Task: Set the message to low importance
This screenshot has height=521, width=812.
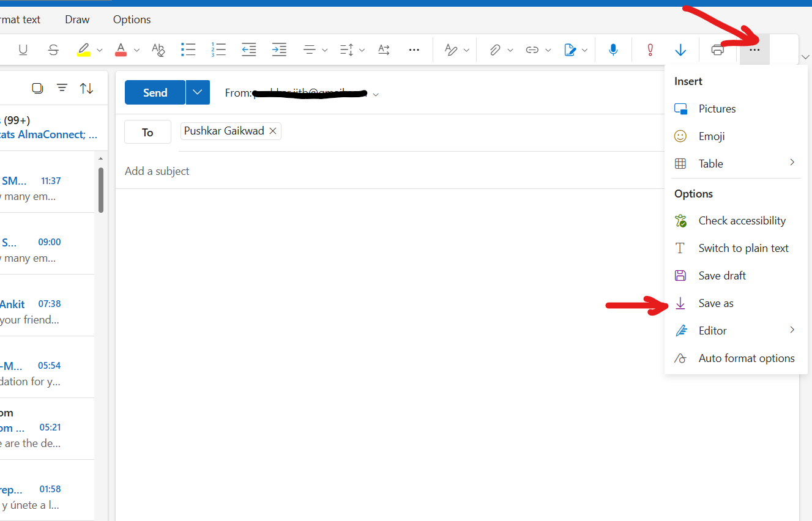Action: coord(680,50)
